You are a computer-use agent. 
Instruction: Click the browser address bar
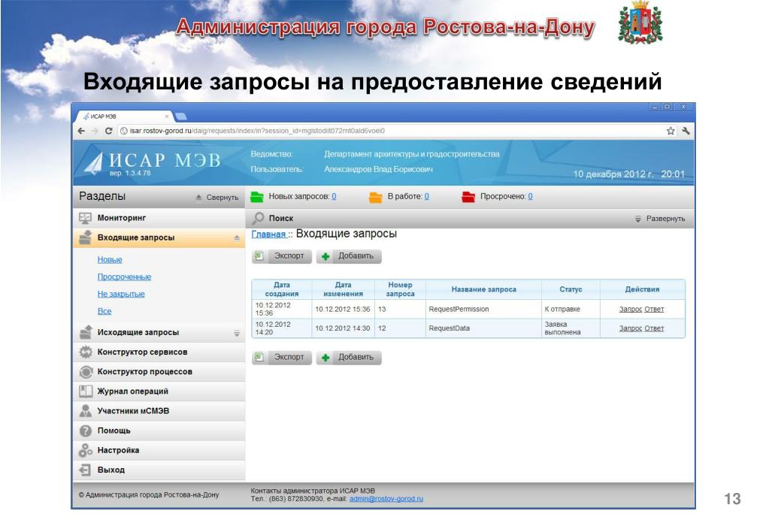(376, 130)
